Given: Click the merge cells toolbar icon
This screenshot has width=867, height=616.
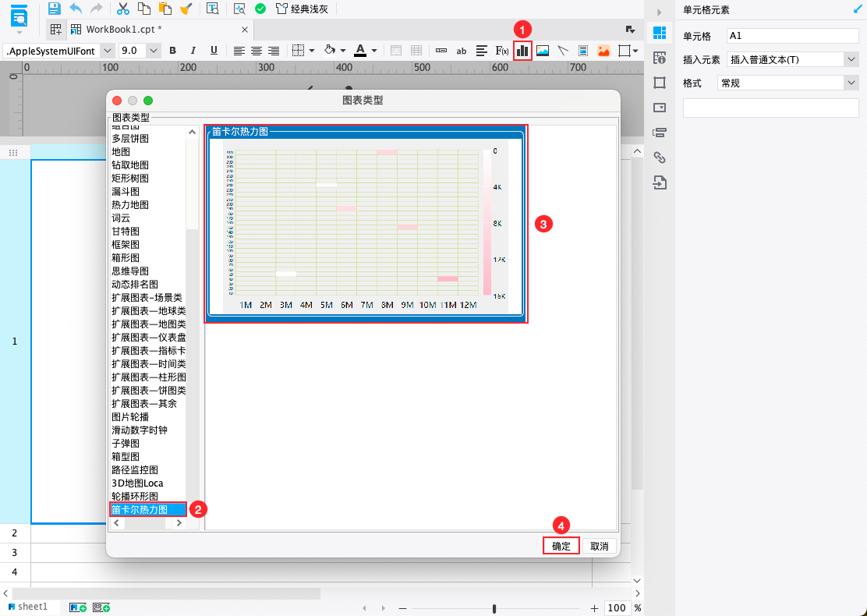Looking at the screenshot, I should point(396,51).
